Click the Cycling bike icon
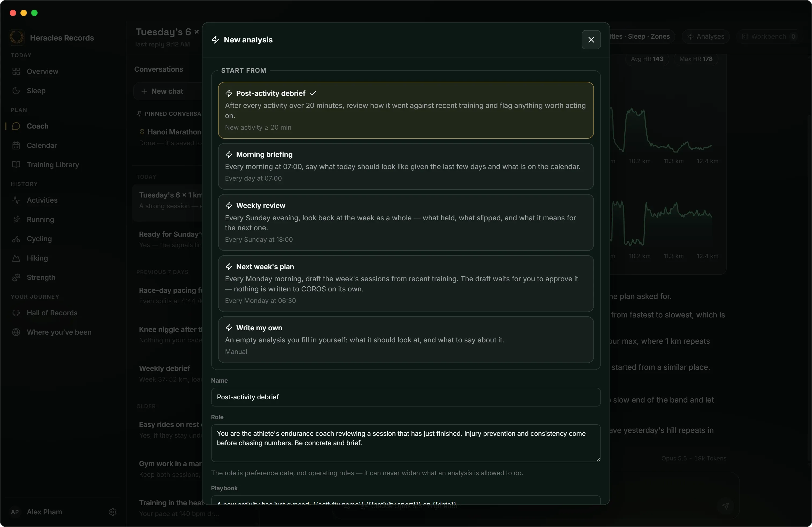The width and height of the screenshot is (812, 527). tap(16, 239)
